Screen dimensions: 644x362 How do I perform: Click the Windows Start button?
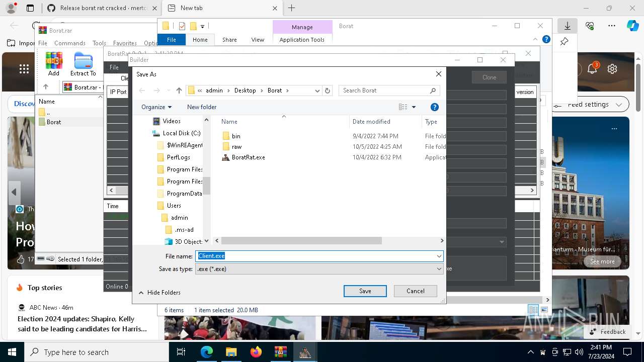[x=12, y=352]
